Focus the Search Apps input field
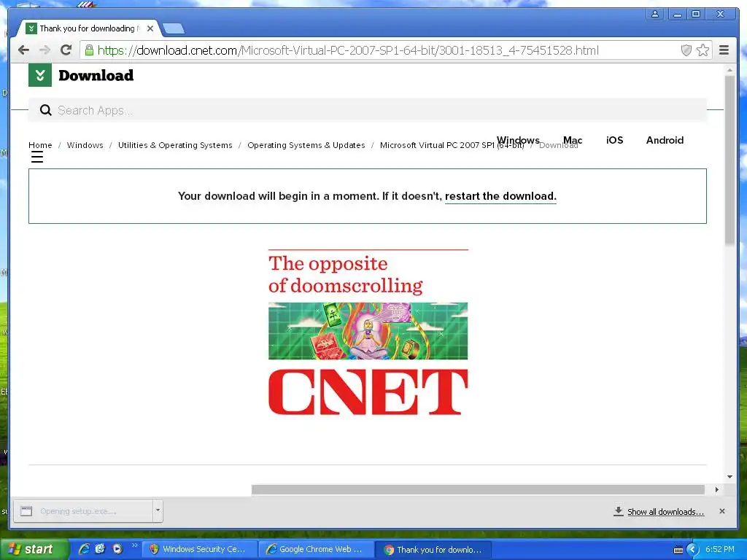The image size is (747, 560). pyautogui.click(x=367, y=111)
